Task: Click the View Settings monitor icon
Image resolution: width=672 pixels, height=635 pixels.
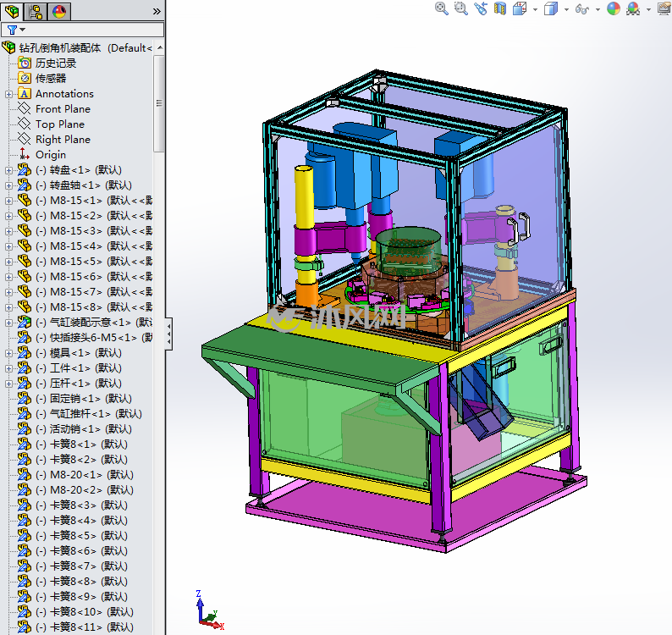Action: pos(664,8)
